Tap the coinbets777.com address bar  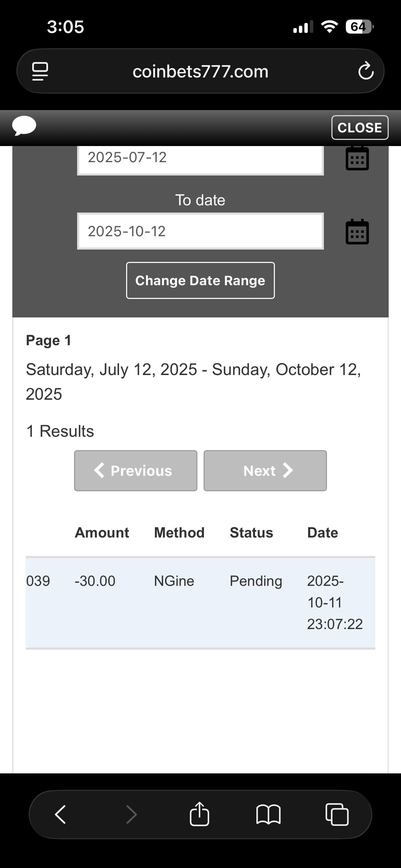point(200,71)
